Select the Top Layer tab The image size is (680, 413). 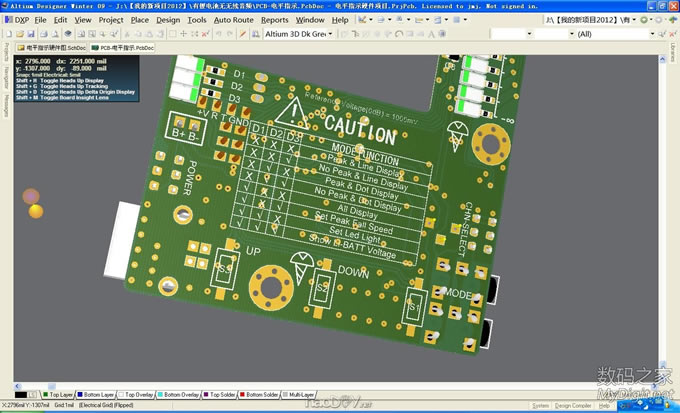[x=58, y=395]
